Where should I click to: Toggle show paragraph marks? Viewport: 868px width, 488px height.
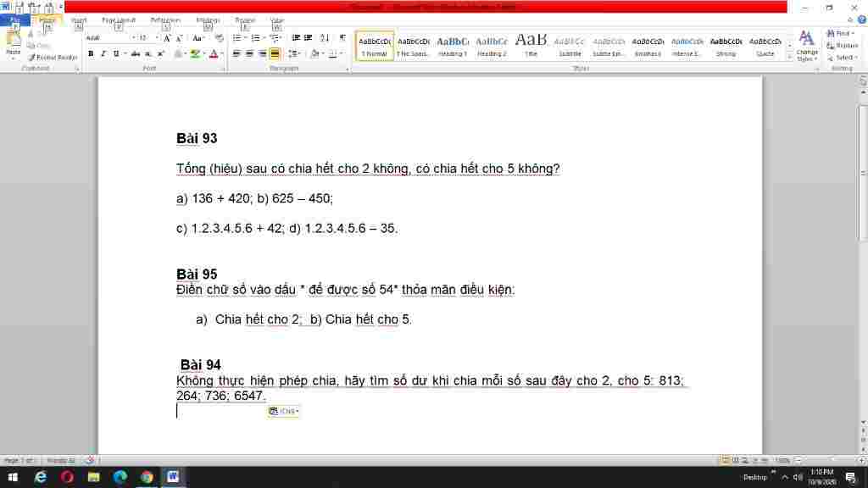point(342,38)
